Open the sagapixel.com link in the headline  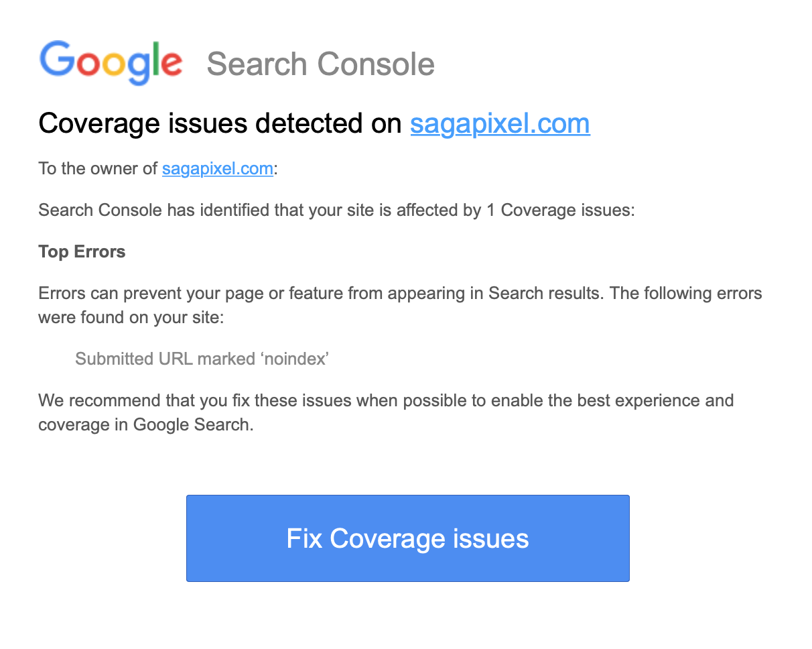[500, 124]
